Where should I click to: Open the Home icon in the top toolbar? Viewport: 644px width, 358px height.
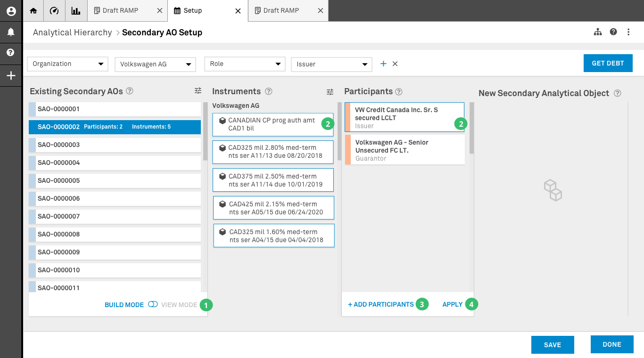[33, 10]
